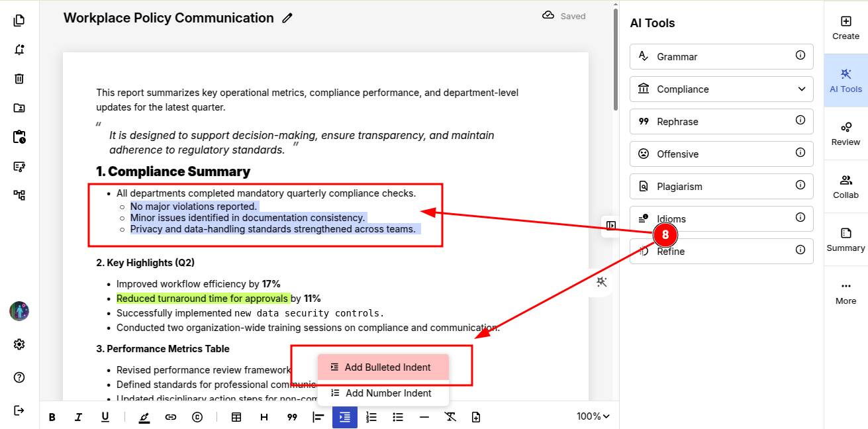Viewport: 868px width, 429px height.
Task: Toggle bold formatting in bottom toolbar
Action: coord(52,417)
